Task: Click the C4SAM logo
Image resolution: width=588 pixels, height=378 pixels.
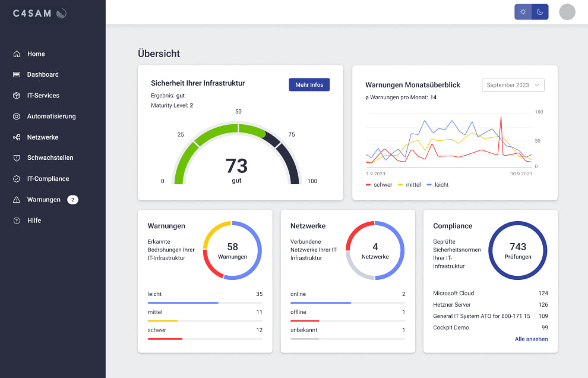Action: point(39,13)
